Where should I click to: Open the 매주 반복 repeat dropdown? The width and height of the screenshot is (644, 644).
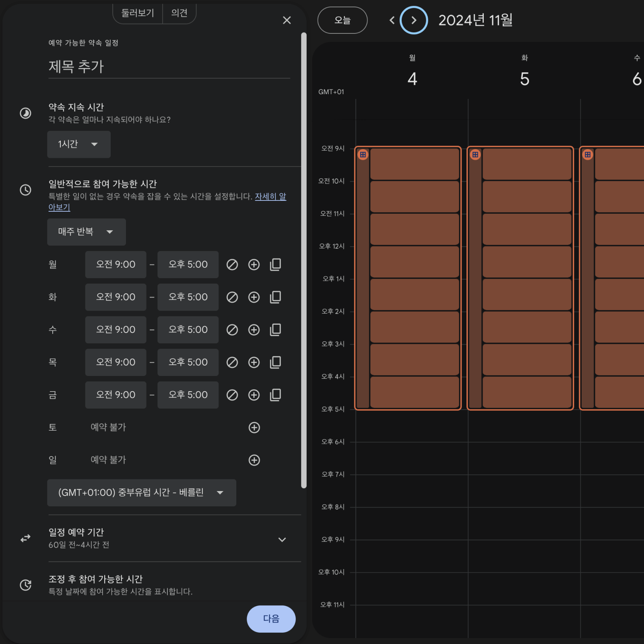click(x=86, y=232)
